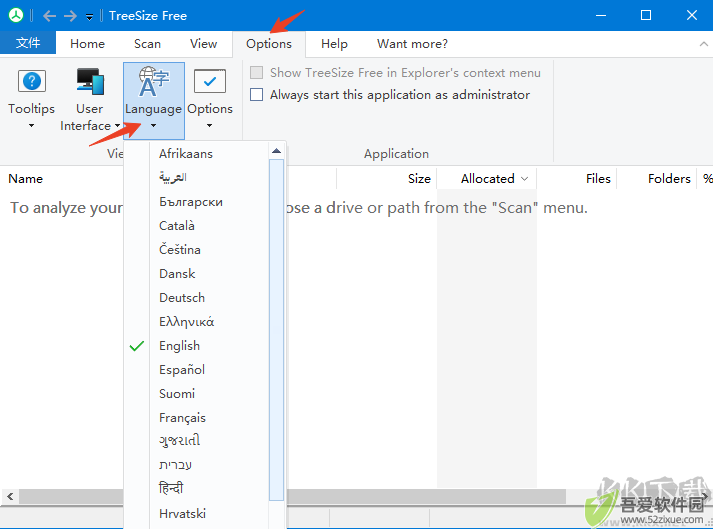
Task: Go forward with the right arrow icon
Action: 70,16
